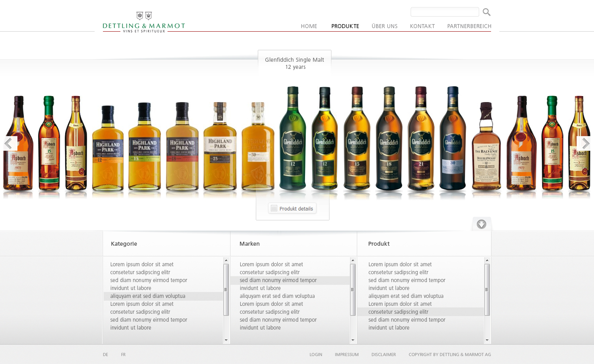This screenshot has width=594, height=364.
Task: Click scroll down arrow in Produkt list
Action: (487, 340)
